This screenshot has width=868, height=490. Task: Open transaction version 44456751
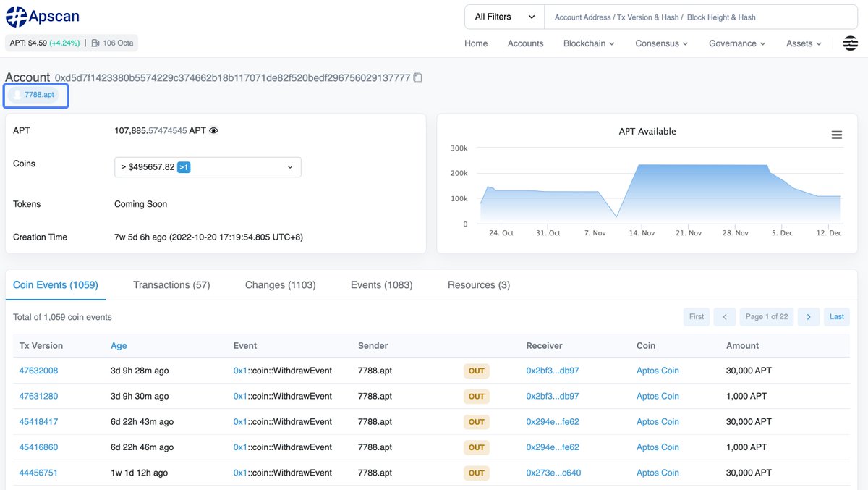click(x=38, y=473)
